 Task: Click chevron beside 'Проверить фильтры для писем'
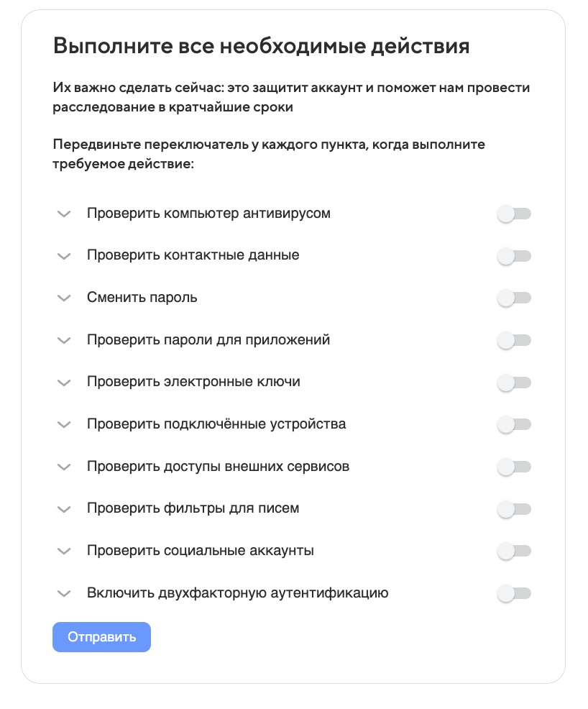pos(64,510)
